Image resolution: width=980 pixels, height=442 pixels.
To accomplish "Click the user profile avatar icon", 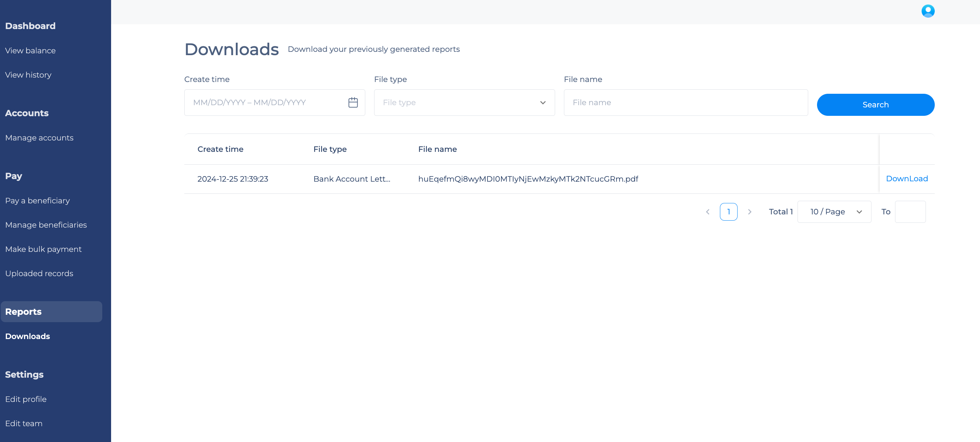I will [928, 11].
